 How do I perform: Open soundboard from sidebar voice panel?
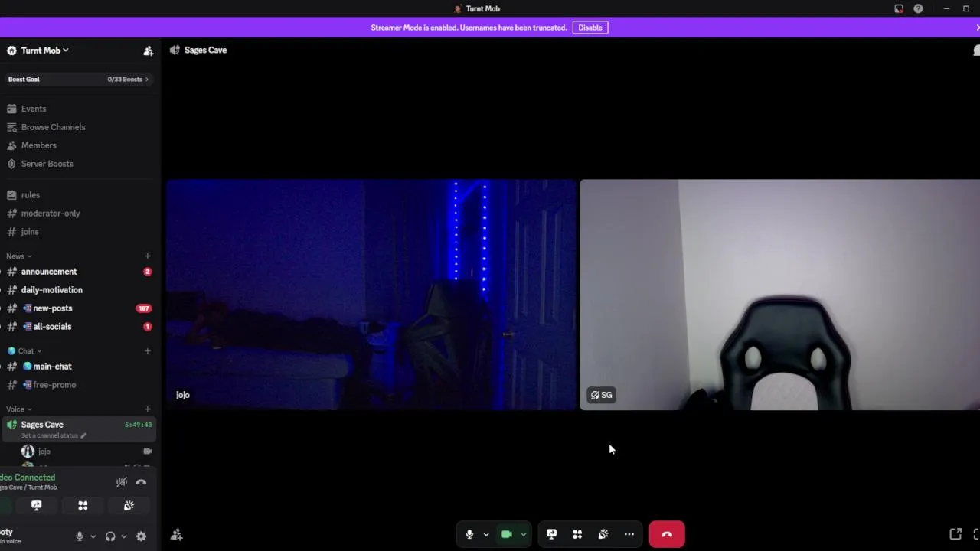coord(129,505)
